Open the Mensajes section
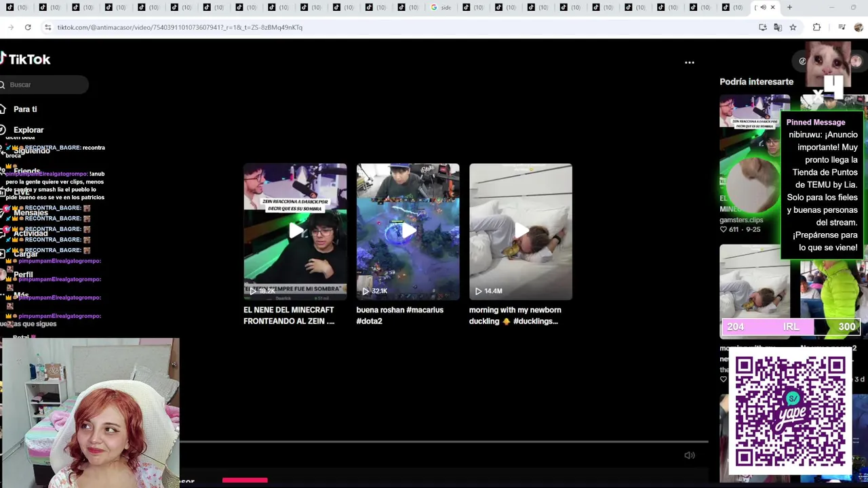Viewport: 868px width, 488px height. (x=31, y=213)
